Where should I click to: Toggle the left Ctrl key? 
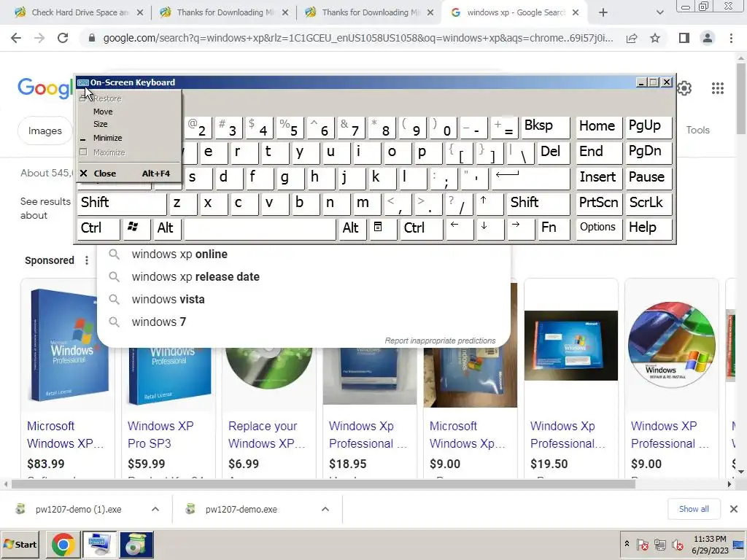pos(98,228)
